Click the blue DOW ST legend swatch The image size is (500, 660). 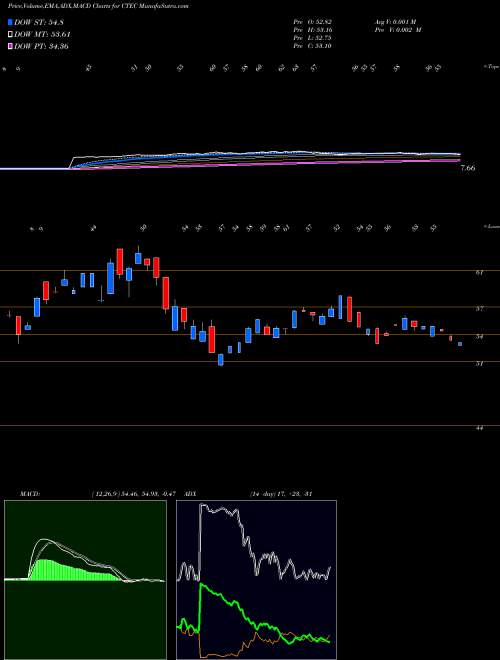tap(11, 23)
